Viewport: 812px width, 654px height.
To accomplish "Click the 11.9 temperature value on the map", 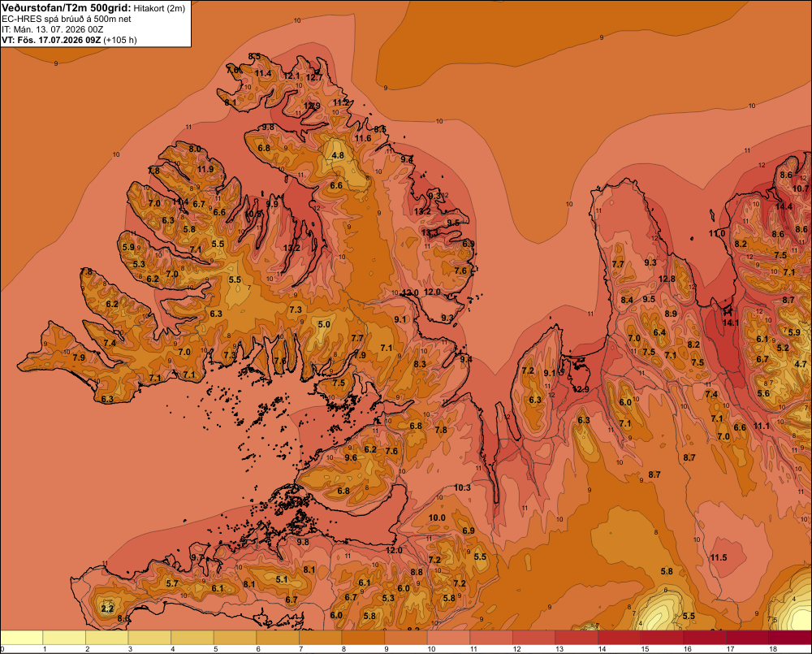I will coord(205,169).
